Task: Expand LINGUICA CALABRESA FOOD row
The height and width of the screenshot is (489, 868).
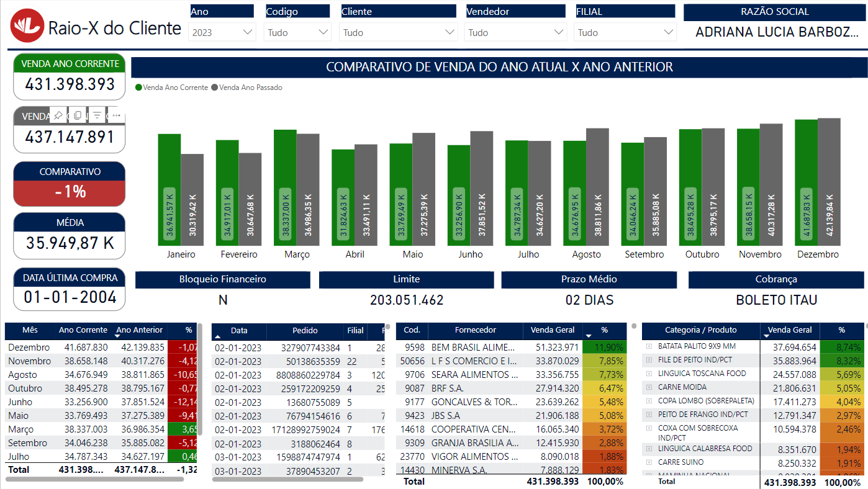Action: click(x=649, y=449)
